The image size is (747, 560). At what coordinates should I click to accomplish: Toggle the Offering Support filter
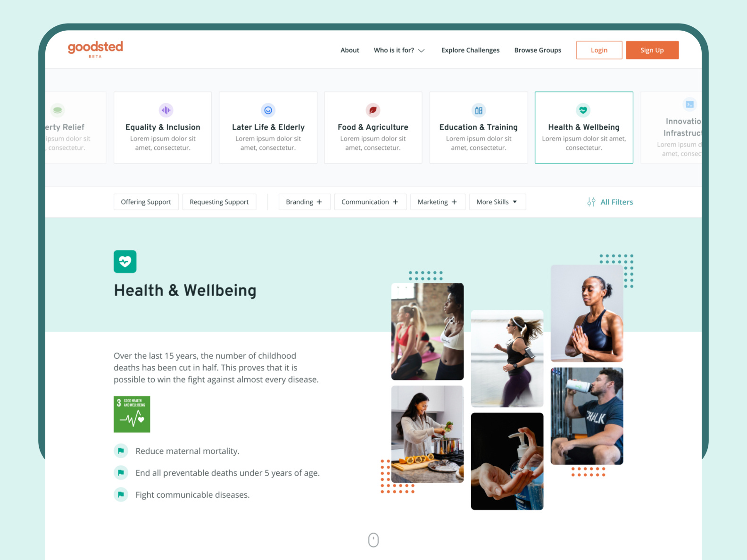[146, 202]
